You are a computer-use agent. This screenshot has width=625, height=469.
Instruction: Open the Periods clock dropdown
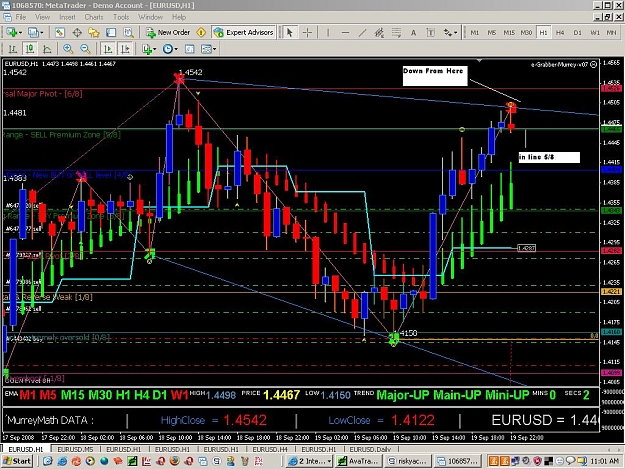(x=170, y=49)
